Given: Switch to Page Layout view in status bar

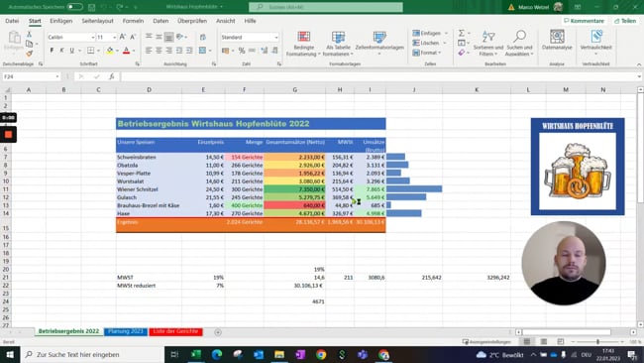Looking at the screenshot, I should (544, 341).
